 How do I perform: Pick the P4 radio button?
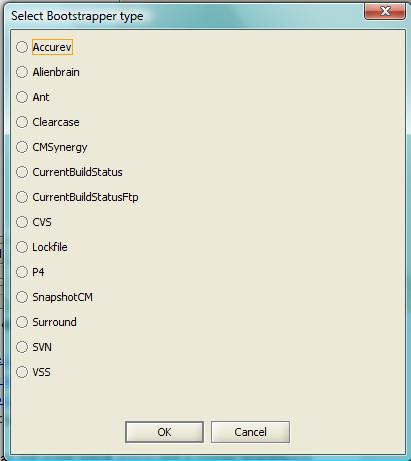pos(22,272)
